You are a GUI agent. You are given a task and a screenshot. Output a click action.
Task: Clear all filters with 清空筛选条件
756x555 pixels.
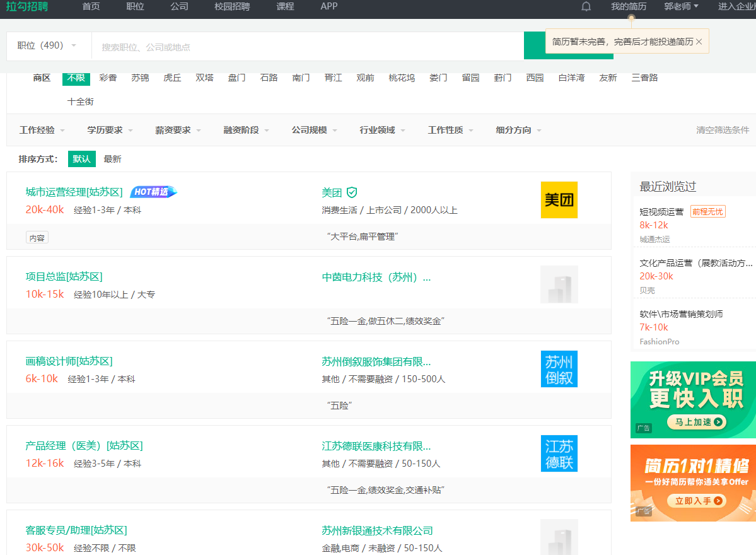point(723,130)
